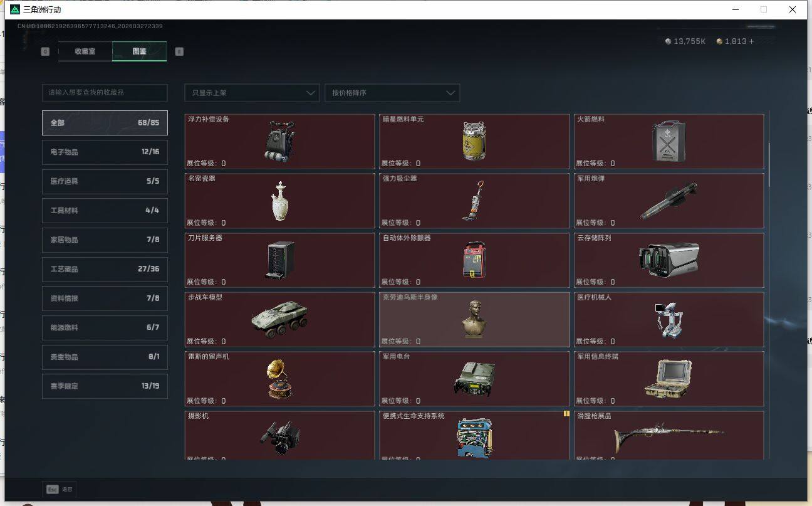Choose the 雷斯的留声机 gramophone item
The image size is (812, 506).
280,379
